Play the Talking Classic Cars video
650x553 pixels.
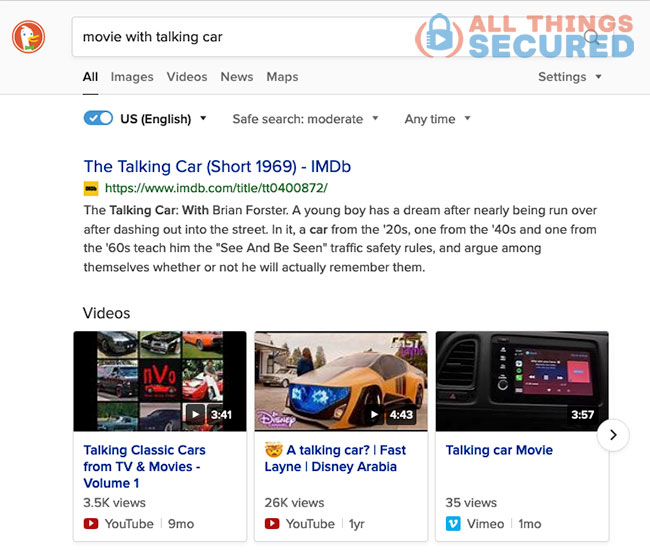[195, 414]
